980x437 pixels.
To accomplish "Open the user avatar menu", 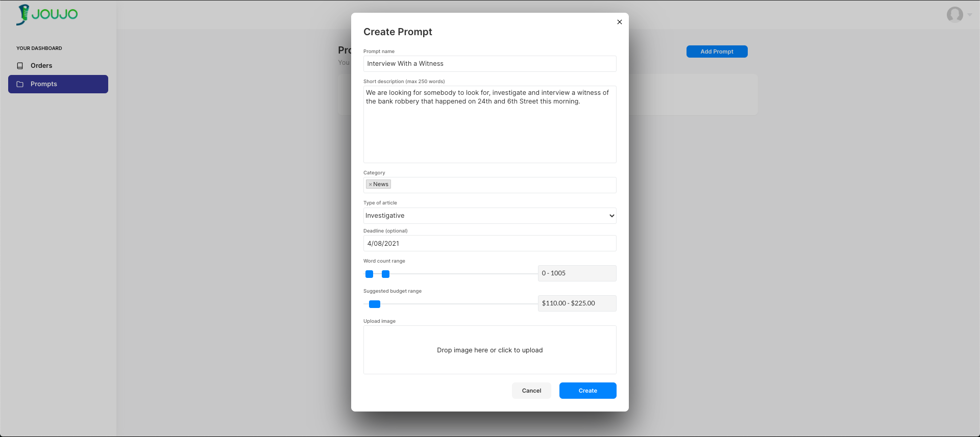I will [x=954, y=14].
